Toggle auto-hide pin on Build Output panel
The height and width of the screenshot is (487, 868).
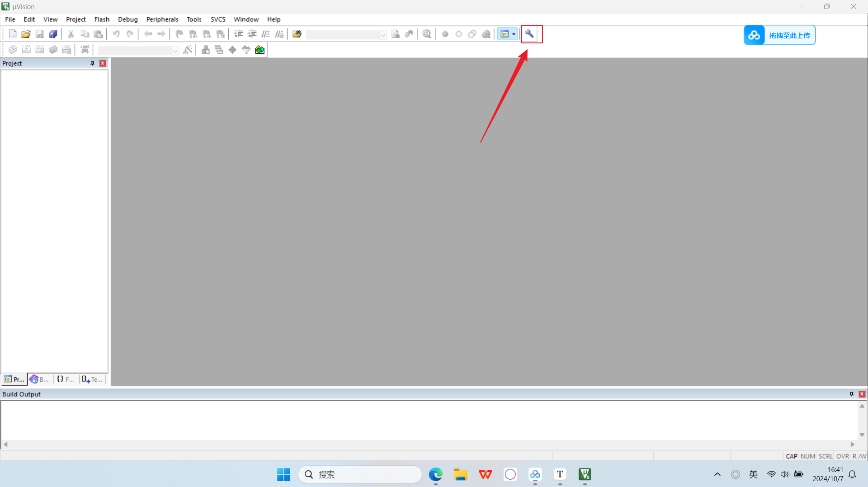(852, 394)
